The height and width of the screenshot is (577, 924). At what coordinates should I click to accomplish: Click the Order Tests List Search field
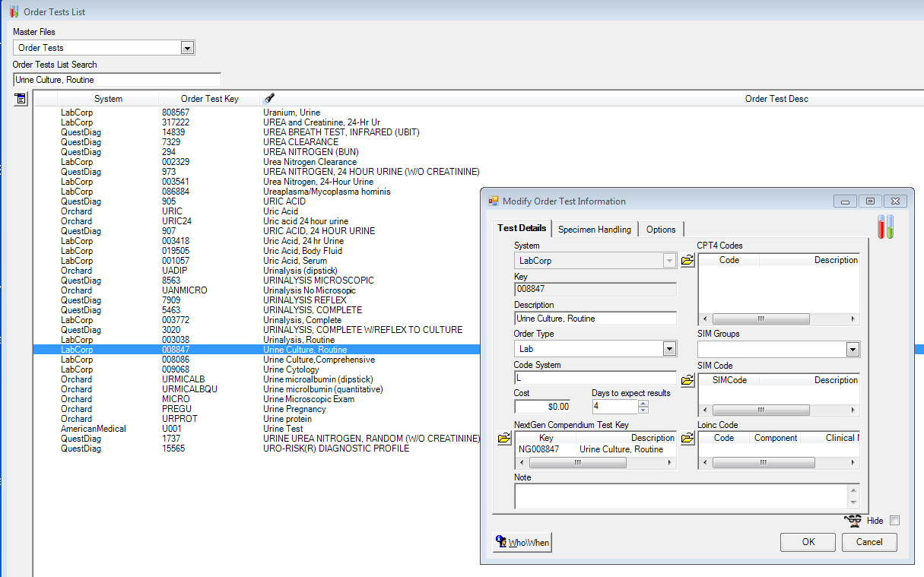[x=117, y=80]
